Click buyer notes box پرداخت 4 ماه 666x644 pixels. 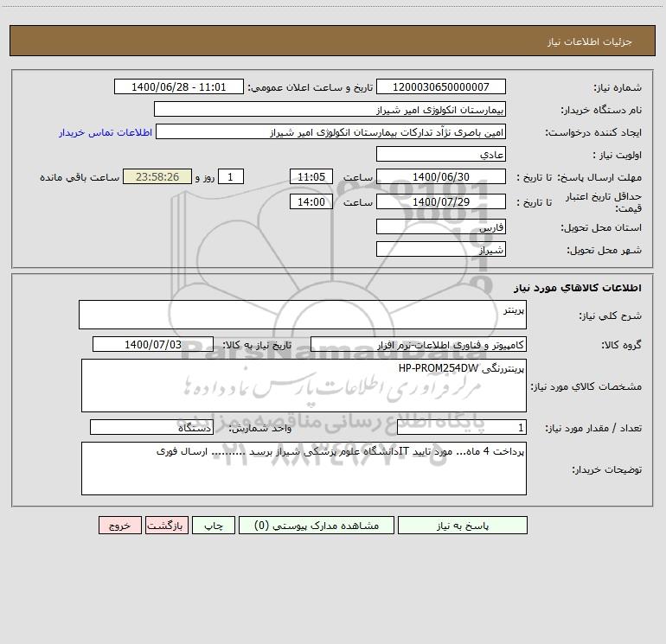[304, 469]
